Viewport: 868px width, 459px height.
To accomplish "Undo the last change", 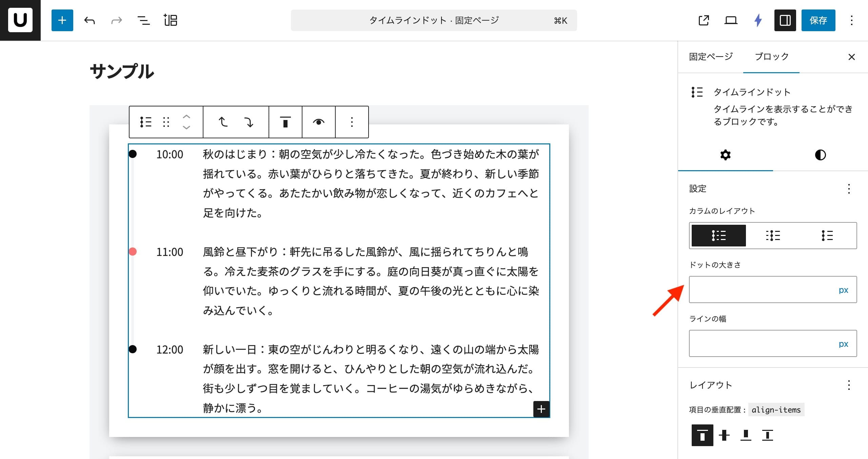I will [90, 20].
